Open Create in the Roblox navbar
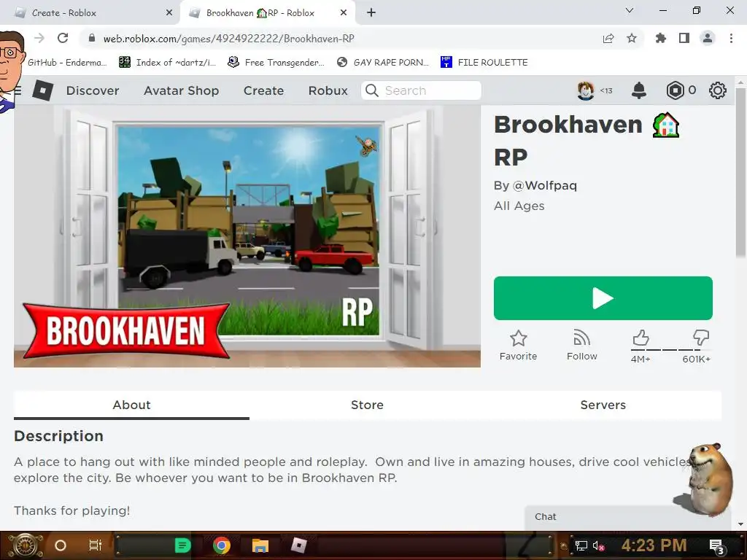Viewport: 747px width, 560px height. pyautogui.click(x=263, y=90)
